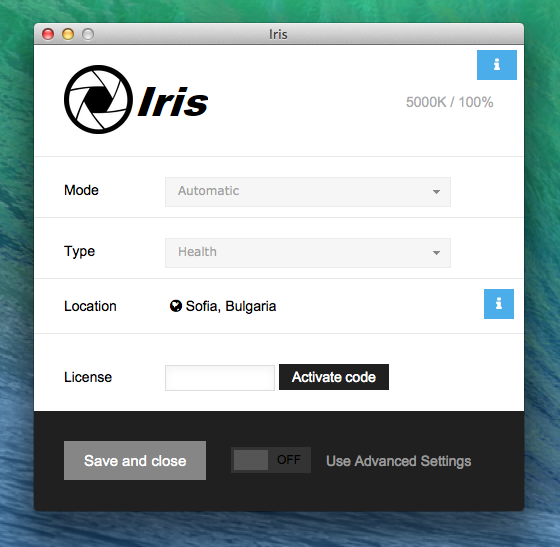Open the blue info icon above the 5000K readout
The image size is (560, 547).
coord(496,65)
